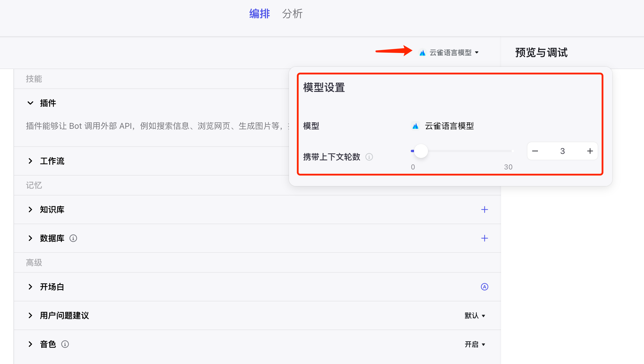The height and width of the screenshot is (364, 644).
Task: Decrease context rounds with minus button
Action: click(x=535, y=151)
